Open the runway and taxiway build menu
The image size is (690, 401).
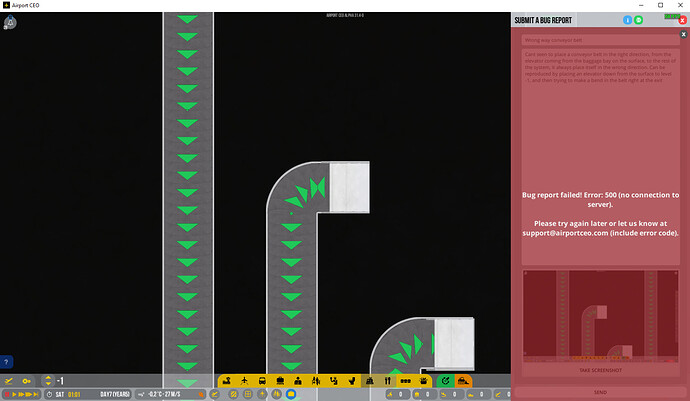click(227, 381)
